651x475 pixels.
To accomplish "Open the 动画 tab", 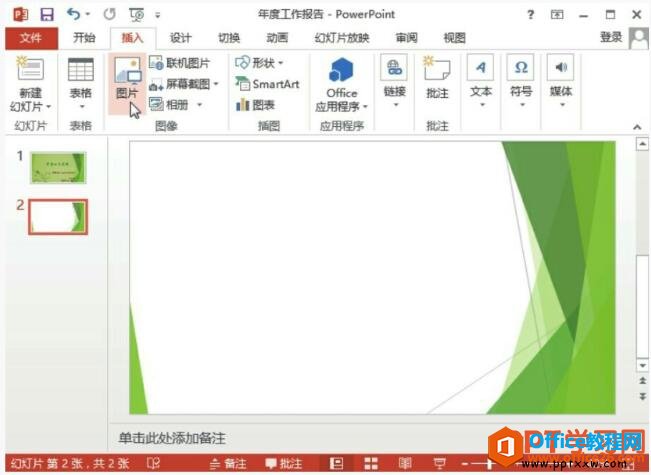I will click(277, 38).
